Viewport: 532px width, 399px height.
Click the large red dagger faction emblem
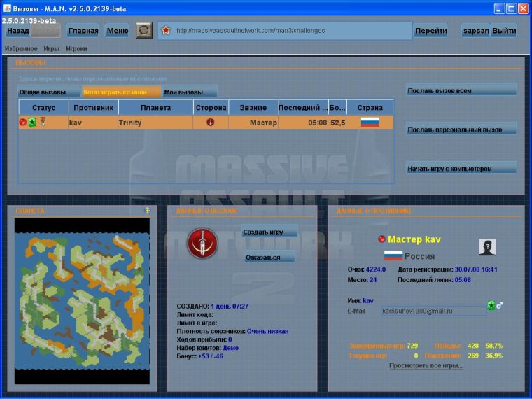(202, 243)
